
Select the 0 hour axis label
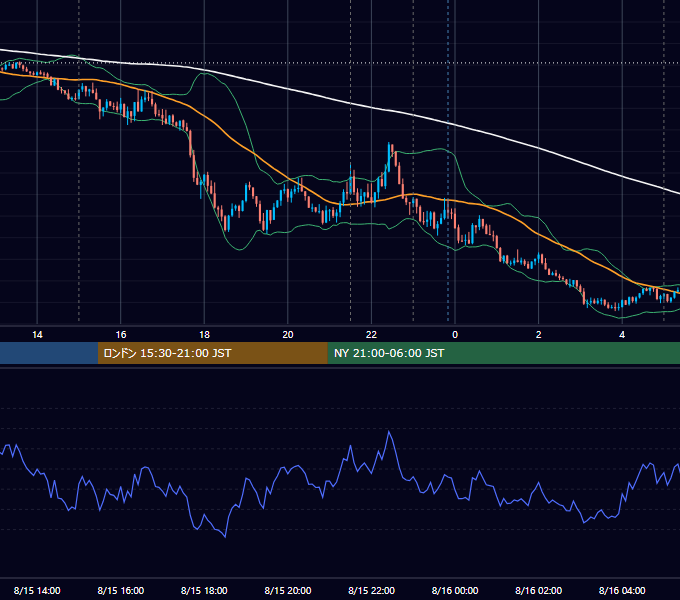pyautogui.click(x=455, y=335)
